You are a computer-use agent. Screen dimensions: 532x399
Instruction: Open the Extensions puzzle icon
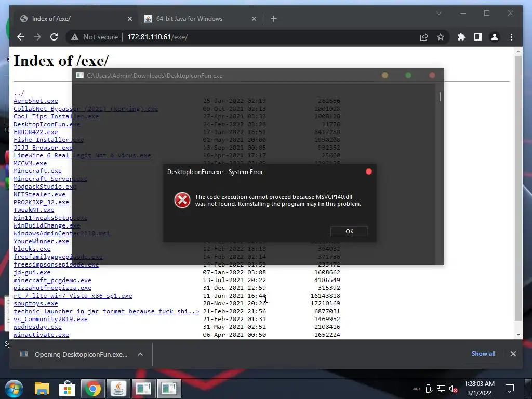tap(461, 37)
